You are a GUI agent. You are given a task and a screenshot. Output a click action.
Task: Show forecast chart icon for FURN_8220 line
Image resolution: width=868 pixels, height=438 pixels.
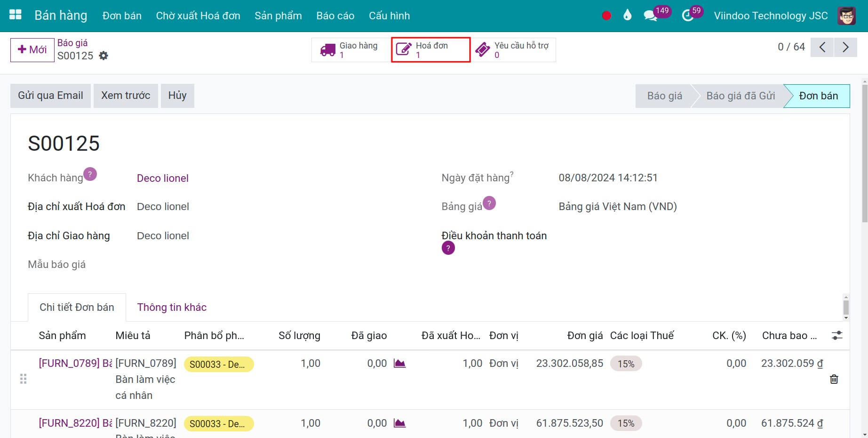(x=399, y=423)
